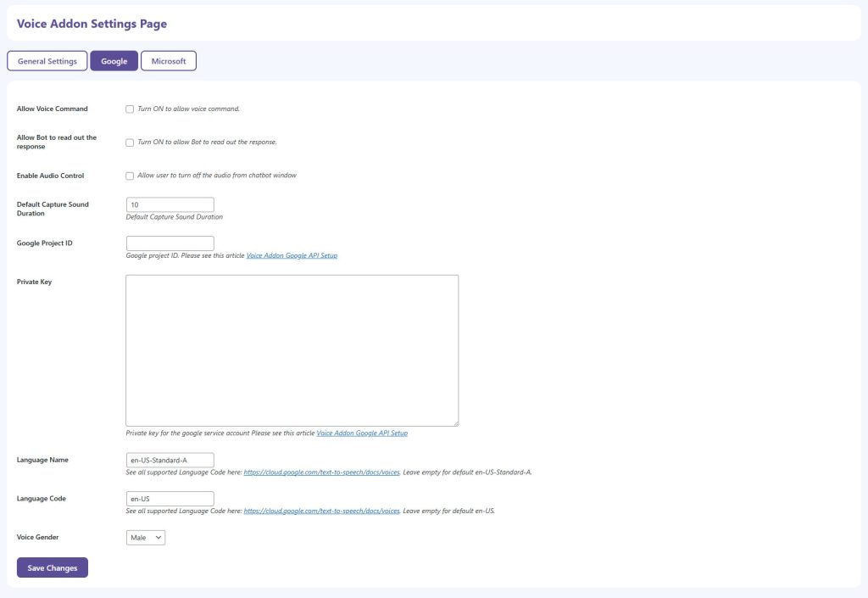Click the 'Turn ON to allow voice command' label
The height and width of the screenshot is (598, 868).
point(188,109)
